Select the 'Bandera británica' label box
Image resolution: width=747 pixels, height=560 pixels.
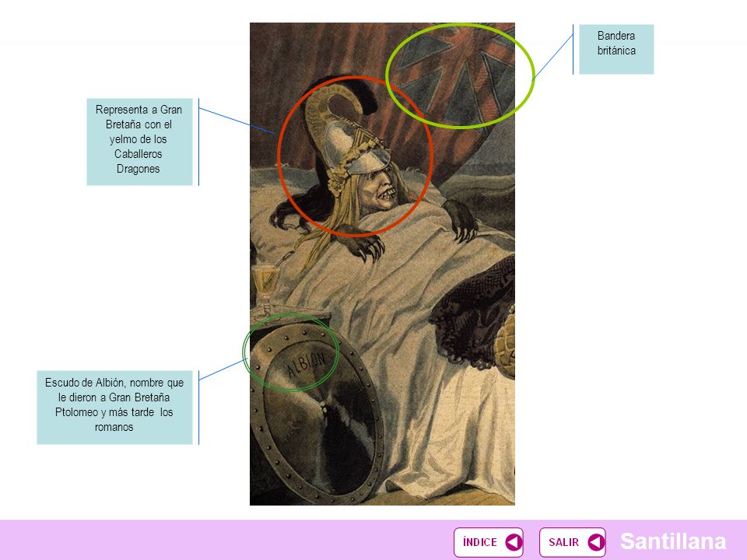coord(616,49)
